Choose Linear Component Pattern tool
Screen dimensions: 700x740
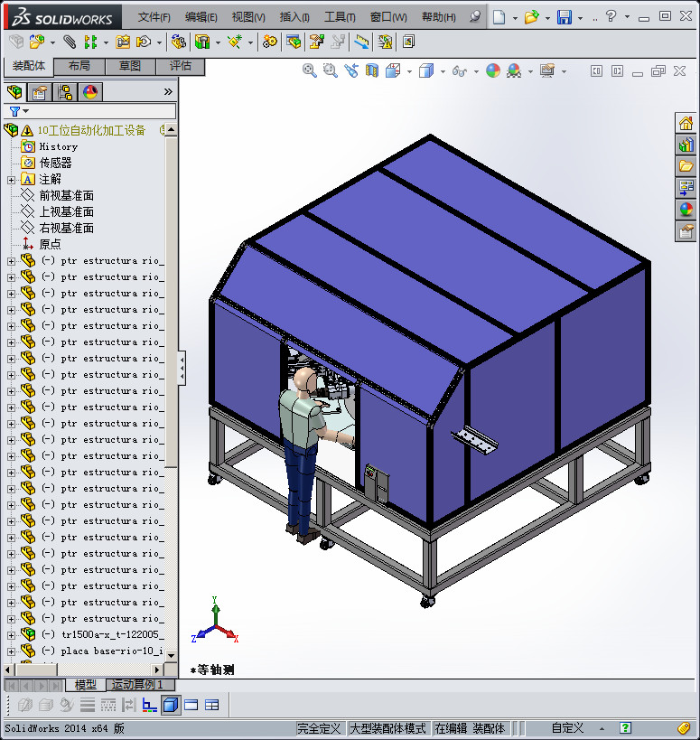pyautogui.click(x=90, y=42)
